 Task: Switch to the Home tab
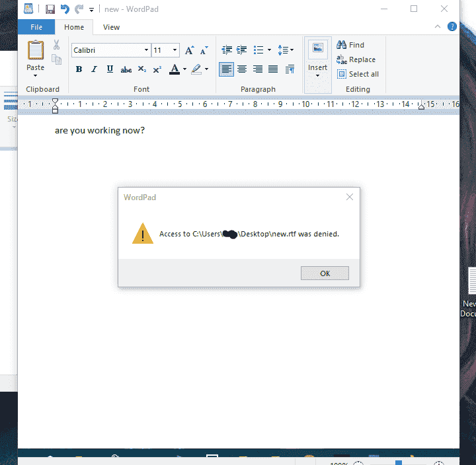click(74, 27)
